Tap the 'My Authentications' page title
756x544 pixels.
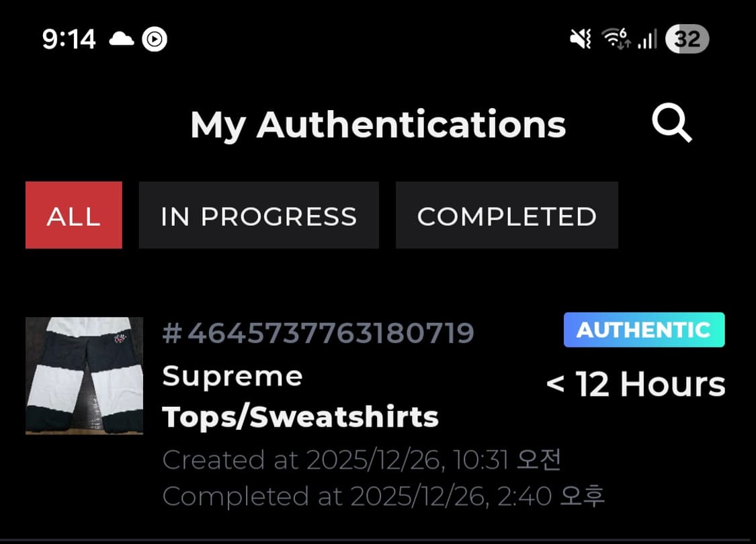378,124
